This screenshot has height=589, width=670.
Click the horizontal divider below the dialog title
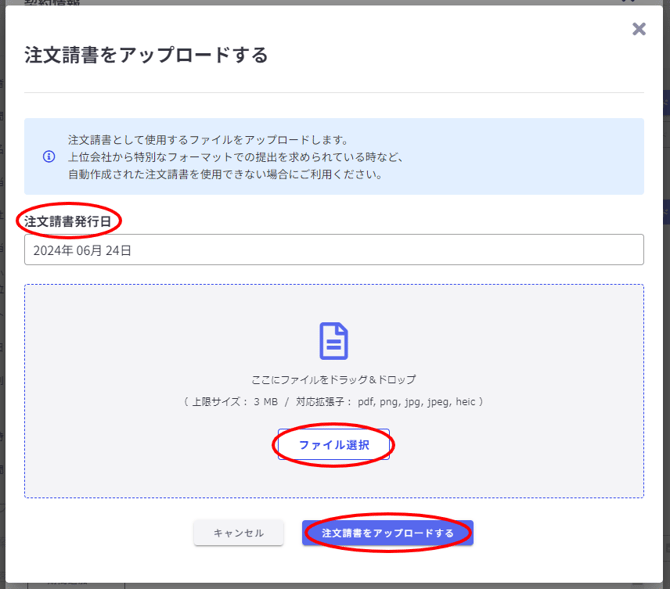tap(333, 93)
